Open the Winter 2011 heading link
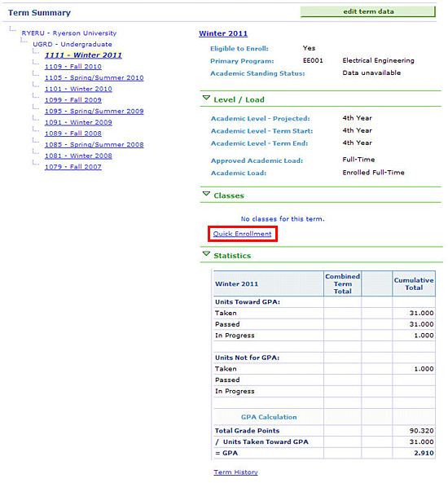 pyautogui.click(x=223, y=33)
